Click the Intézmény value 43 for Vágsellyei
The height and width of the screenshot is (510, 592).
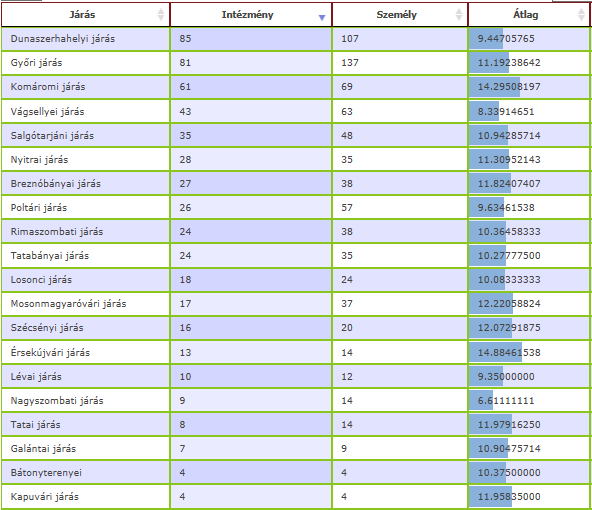click(x=185, y=112)
